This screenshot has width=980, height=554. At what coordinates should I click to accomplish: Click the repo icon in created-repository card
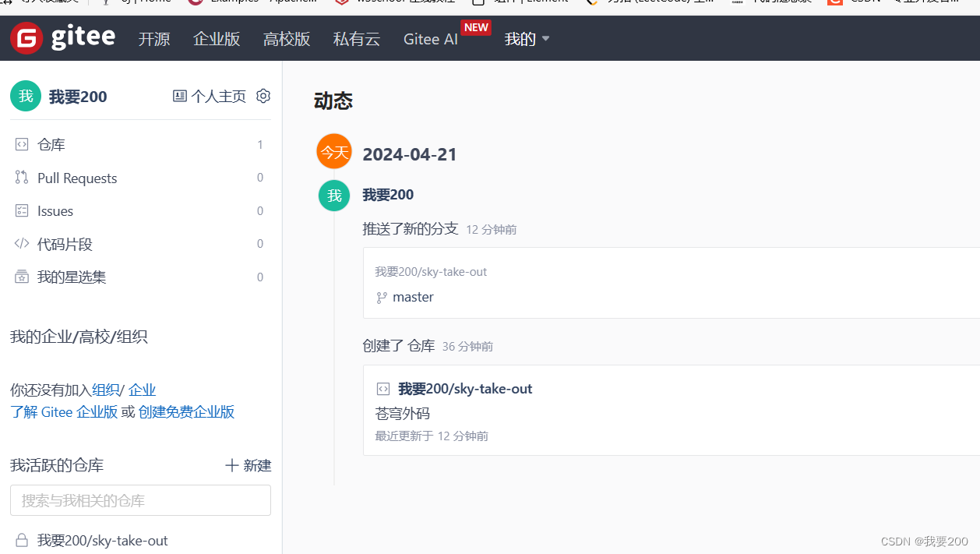(383, 389)
